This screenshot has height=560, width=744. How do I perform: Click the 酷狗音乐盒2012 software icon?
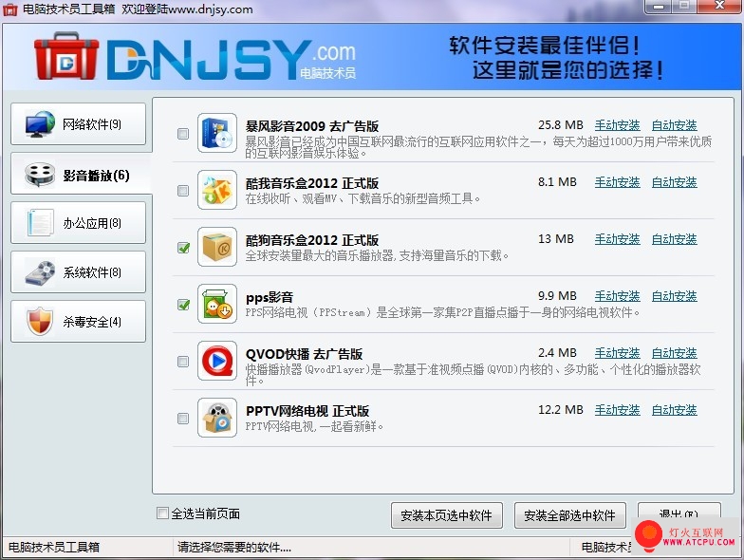(x=217, y=247)
